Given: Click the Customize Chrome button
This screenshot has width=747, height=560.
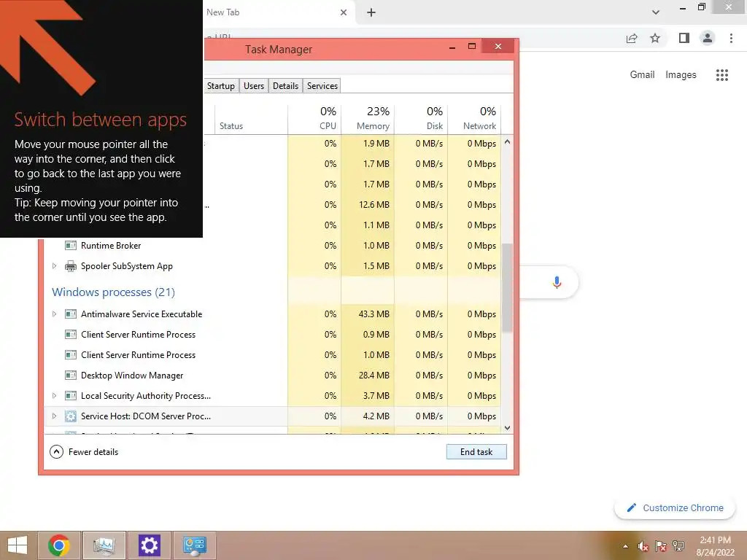Looking at the screenshot, I should pos(675,508).
